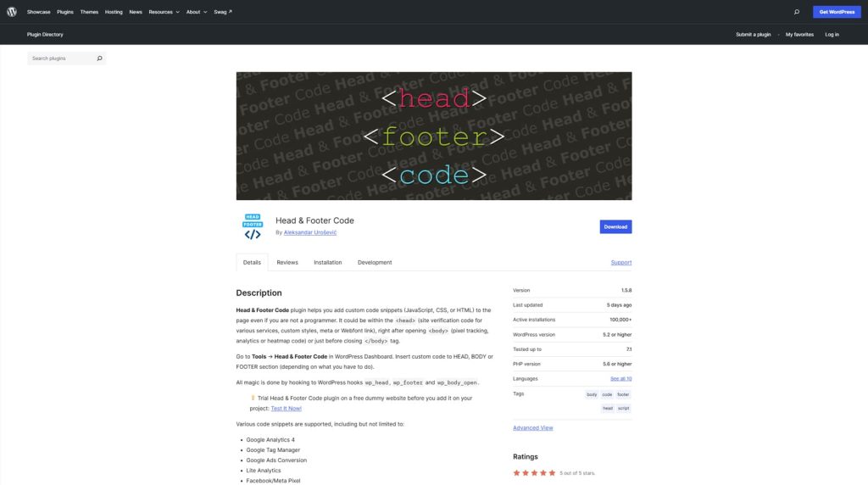Click the head footer code banner image
Image resolution: width=868 pixels, height=485 pixels.
[x=434, y=136]
